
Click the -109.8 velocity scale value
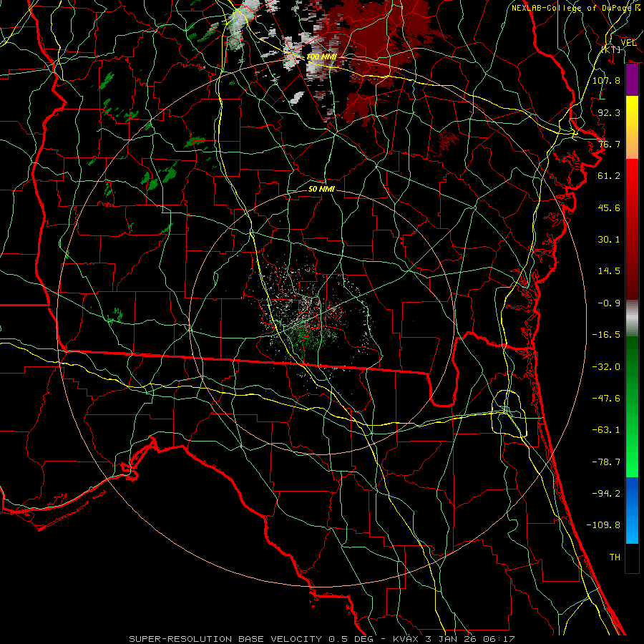click(603, 525)
